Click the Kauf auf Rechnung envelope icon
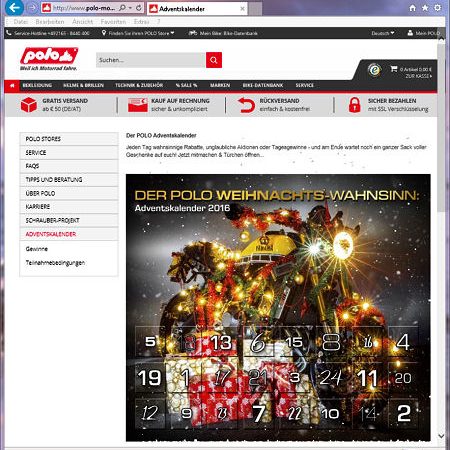The image size is (450, 450). (138, 105)
